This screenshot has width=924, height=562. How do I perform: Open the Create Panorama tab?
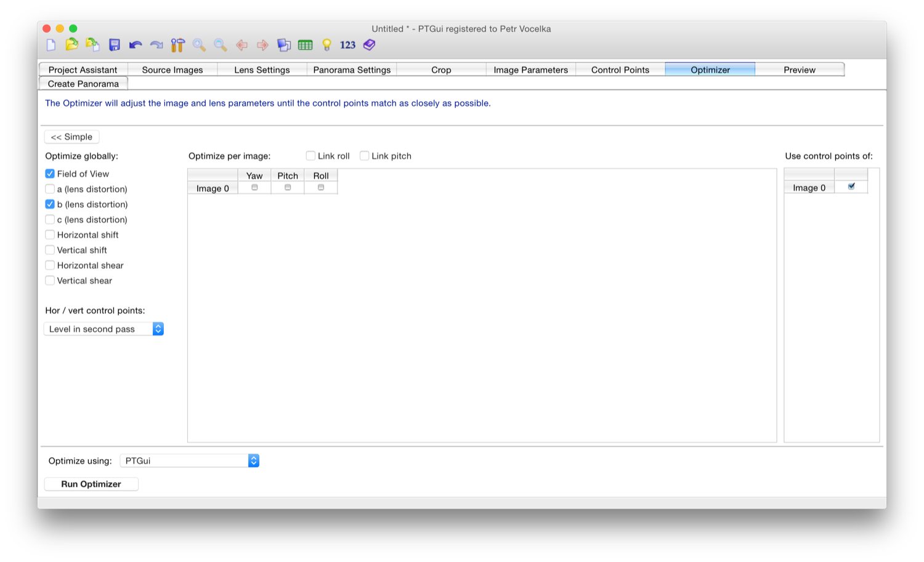(x=83, y=84)
